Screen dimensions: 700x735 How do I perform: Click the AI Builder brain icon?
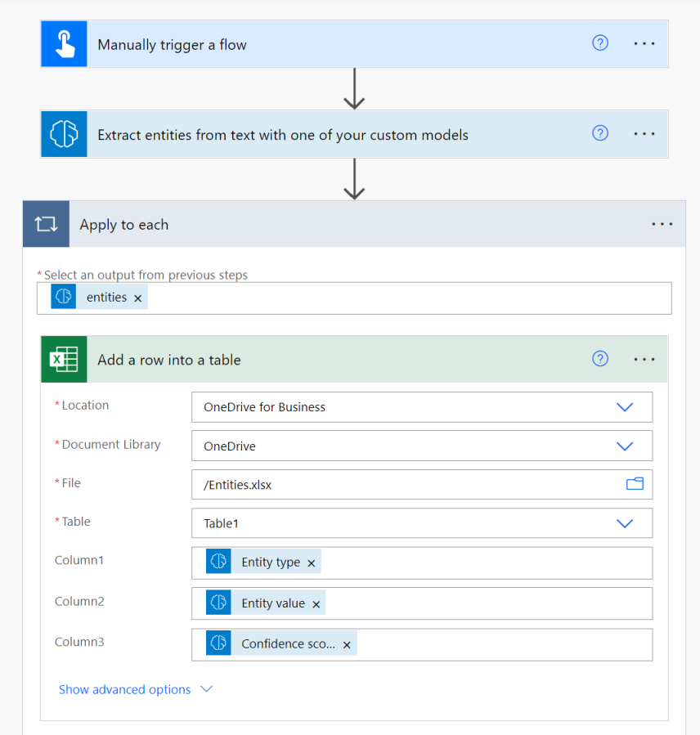pyautogui.click(x=64, y=133)
